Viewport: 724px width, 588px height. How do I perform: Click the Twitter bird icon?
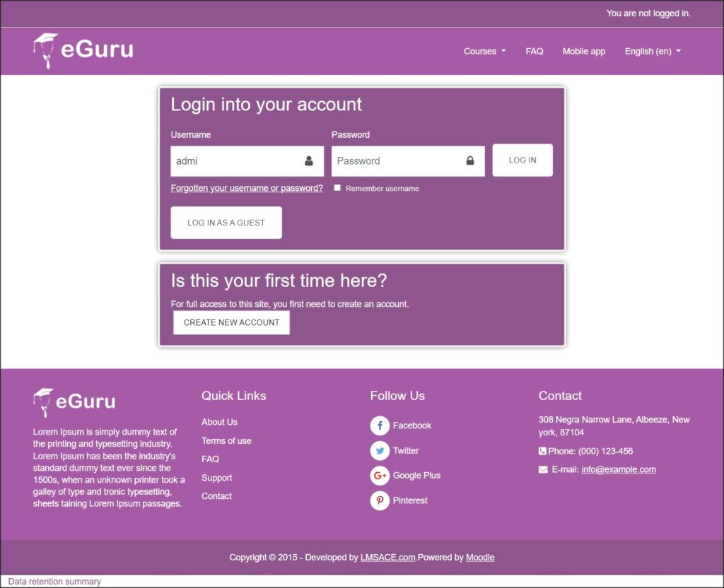[380, 451]
